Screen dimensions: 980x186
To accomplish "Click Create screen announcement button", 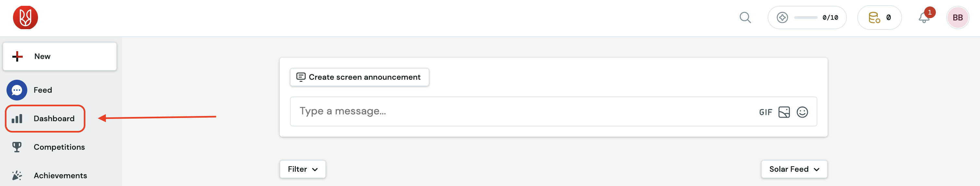I will (359, 77).
